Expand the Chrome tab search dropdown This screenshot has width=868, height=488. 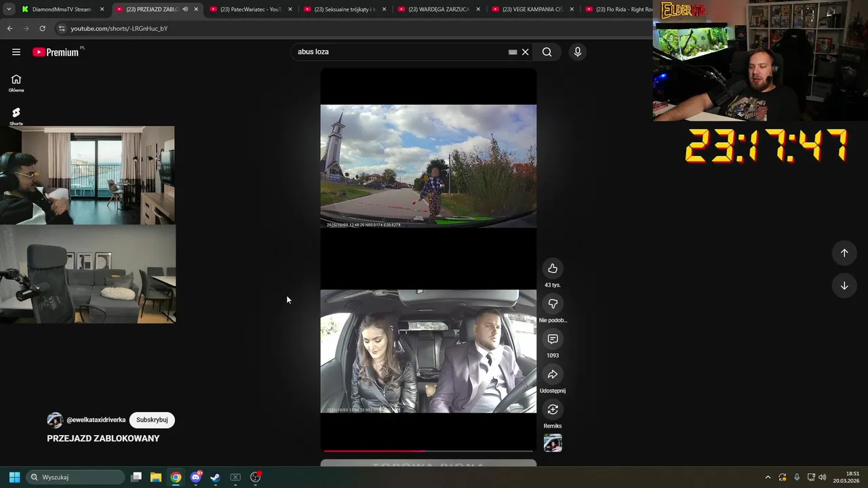pyautogui.click(x=8, y=9)
